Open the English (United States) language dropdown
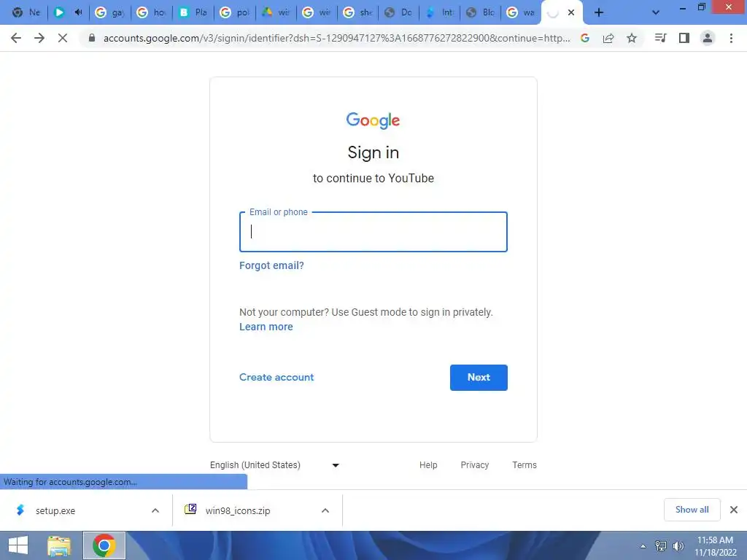 [x=275, y=465]
